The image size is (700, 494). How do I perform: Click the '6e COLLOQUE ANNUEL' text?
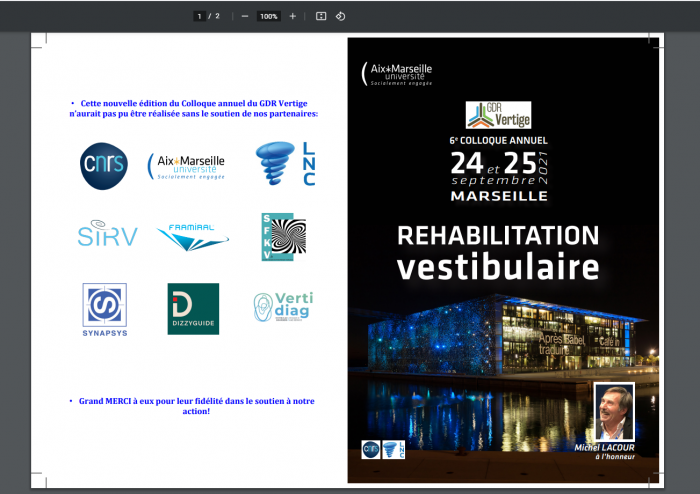tap(498, 141)
